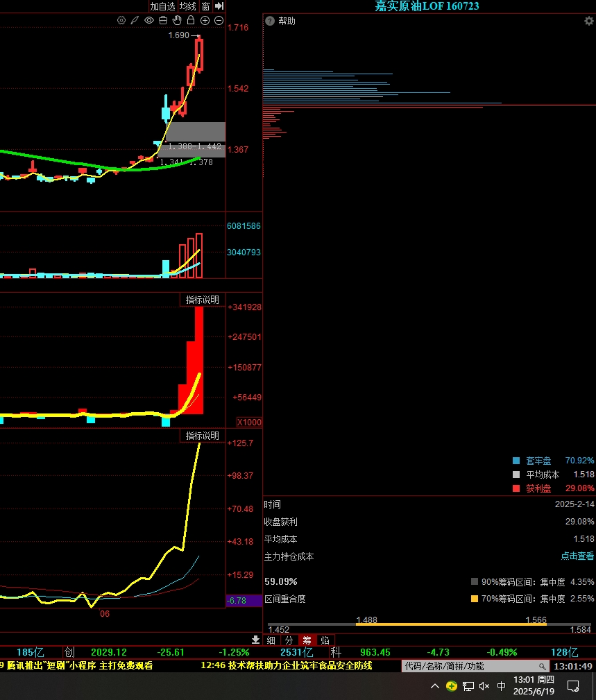Click the muted volume tray icon
The height and width of the screenshot is (700, 596).
(484, 686)
